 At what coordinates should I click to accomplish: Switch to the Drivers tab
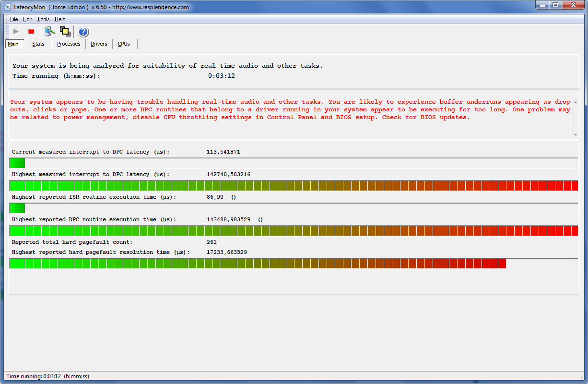(99, 44)
